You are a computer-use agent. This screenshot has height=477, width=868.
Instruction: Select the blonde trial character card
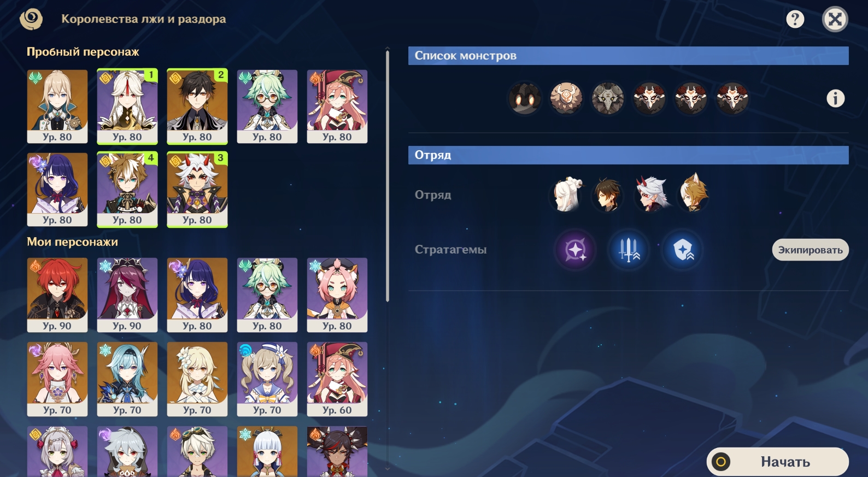[57, 107]
